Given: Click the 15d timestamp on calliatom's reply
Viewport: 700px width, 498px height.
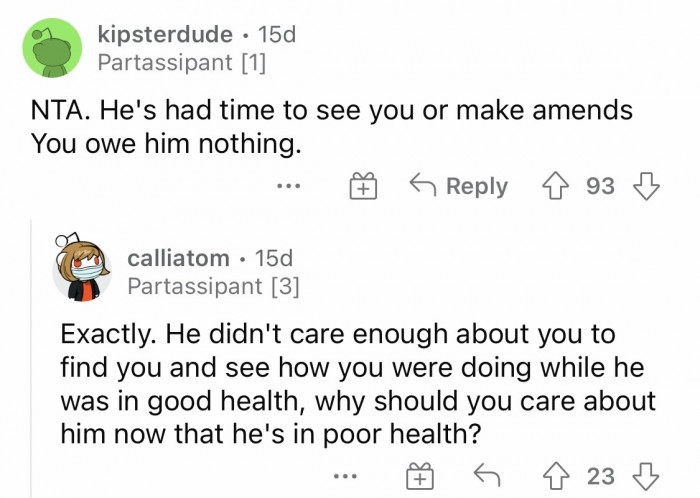Looking at the screenshot, I should click(x=274, y=258).
